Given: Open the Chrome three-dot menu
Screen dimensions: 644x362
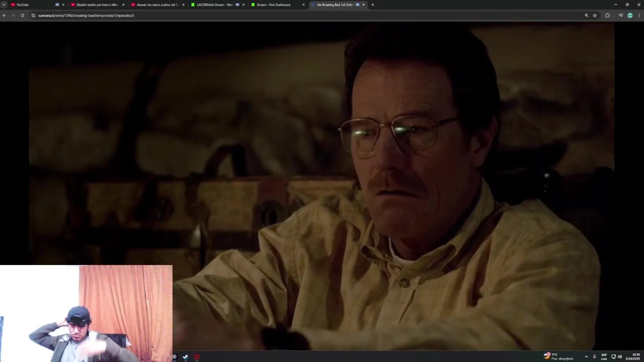Looking at the screenshot, I should [639, 16].
